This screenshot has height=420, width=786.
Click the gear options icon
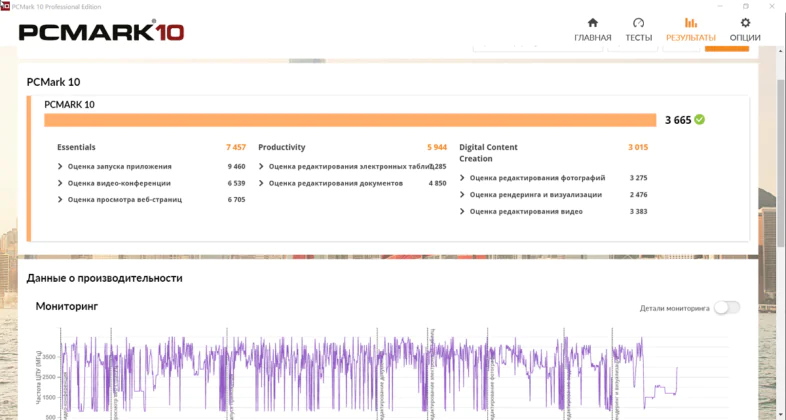tap(745, 23)
